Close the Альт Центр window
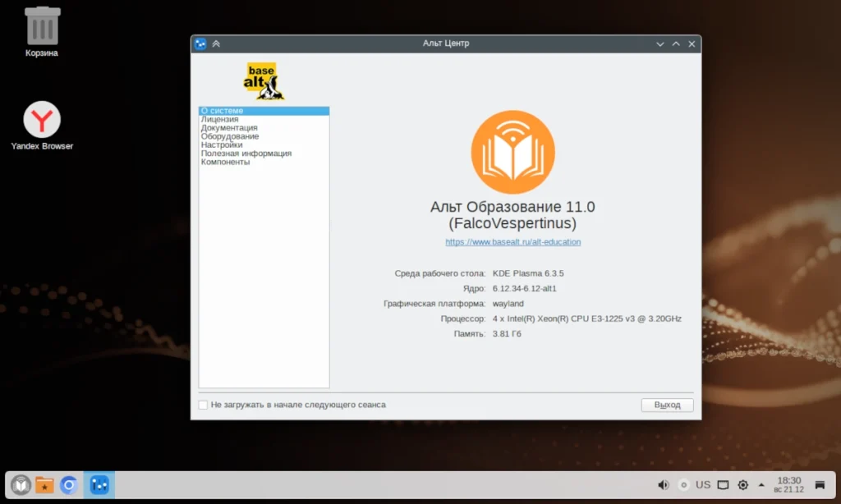Viewport: 841px width, 504px height. (692, 44)
